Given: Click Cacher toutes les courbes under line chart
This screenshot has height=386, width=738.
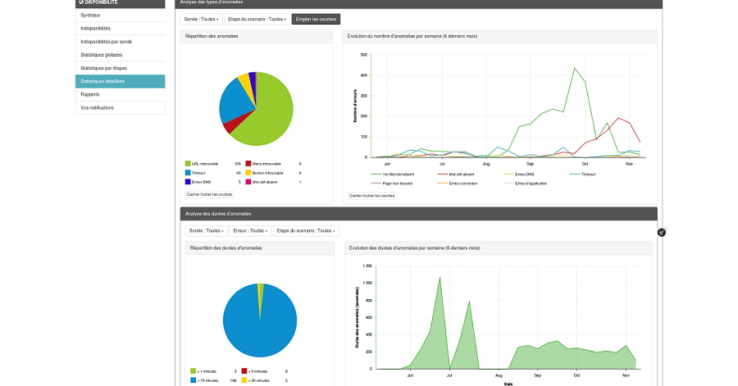Looking at the screenshot, I should 372,195.
